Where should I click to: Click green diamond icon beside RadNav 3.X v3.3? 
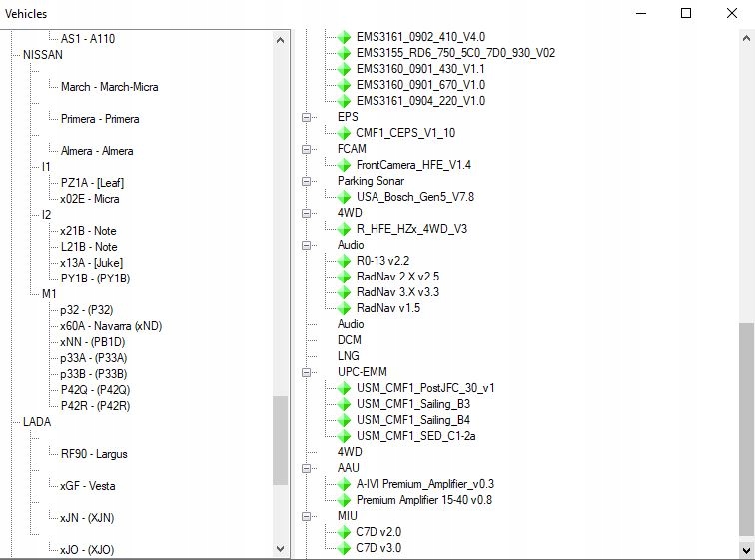click(x=344, y=292)
